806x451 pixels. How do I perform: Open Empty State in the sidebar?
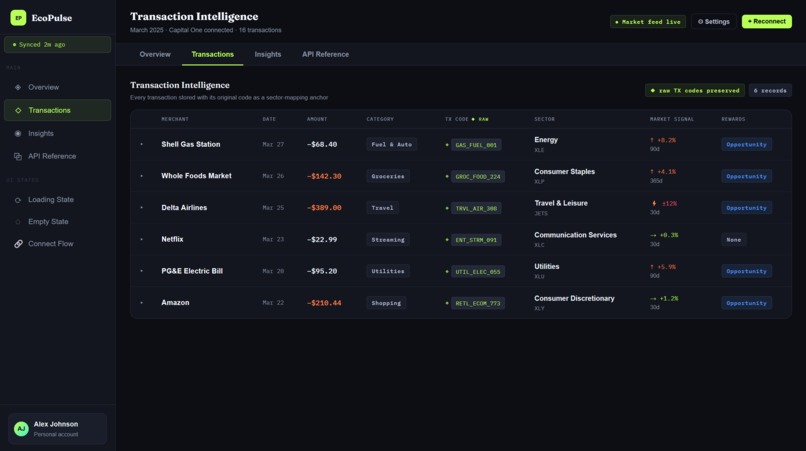tap(58, 222)
